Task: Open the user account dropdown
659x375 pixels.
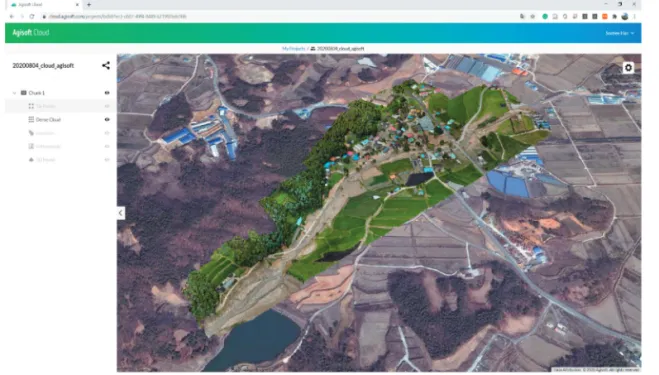Action: tap(619, 33)
